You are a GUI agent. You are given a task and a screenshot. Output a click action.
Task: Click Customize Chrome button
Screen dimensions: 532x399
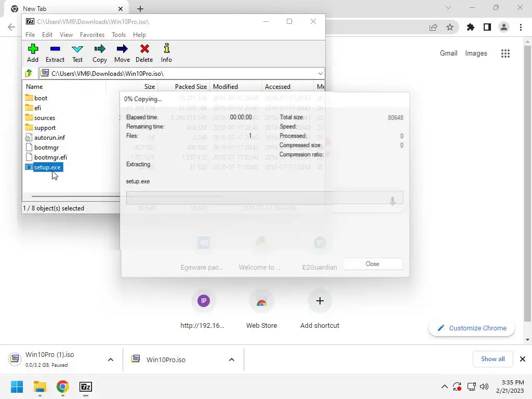click(472, 328)
